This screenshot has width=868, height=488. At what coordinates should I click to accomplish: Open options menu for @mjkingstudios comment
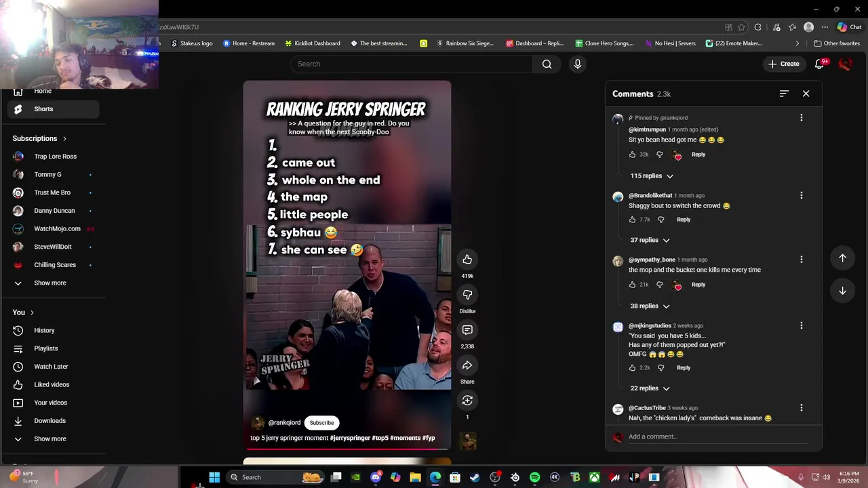coord(801,325)
